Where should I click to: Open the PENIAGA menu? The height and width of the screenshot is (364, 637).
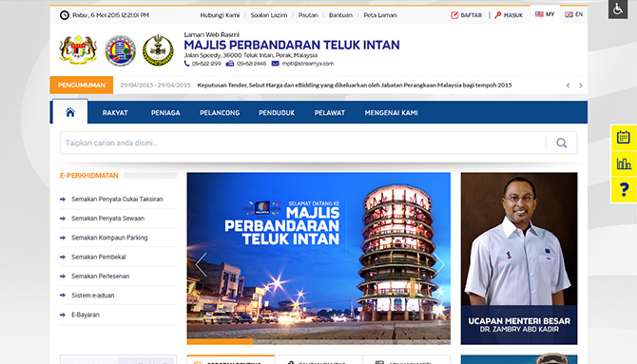tap(165, 113)
